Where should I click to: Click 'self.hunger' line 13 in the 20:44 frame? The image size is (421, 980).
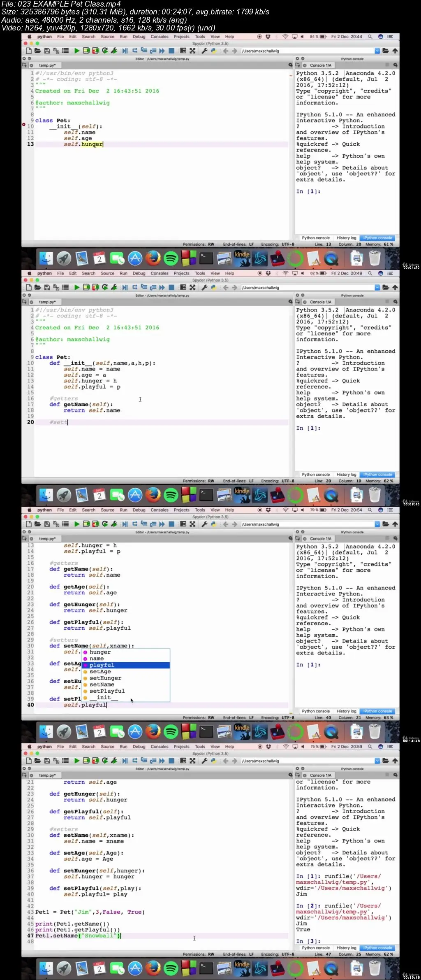[x=83, y=144]
